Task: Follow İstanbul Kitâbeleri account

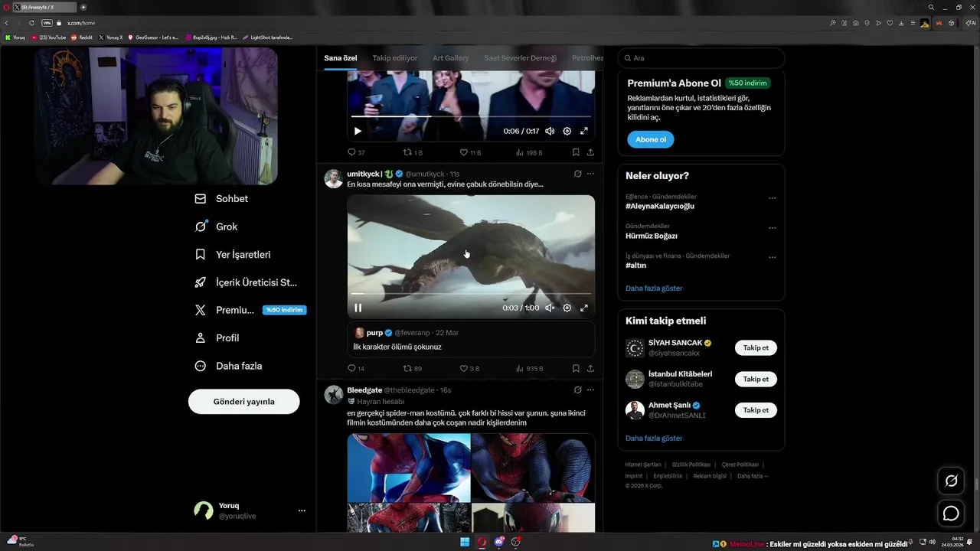Action: pos(756,379)
